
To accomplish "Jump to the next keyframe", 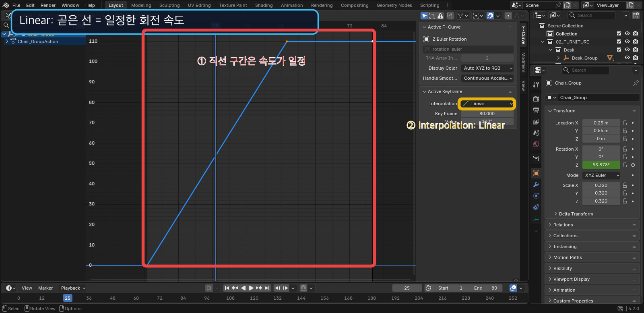I will point(259,288).
